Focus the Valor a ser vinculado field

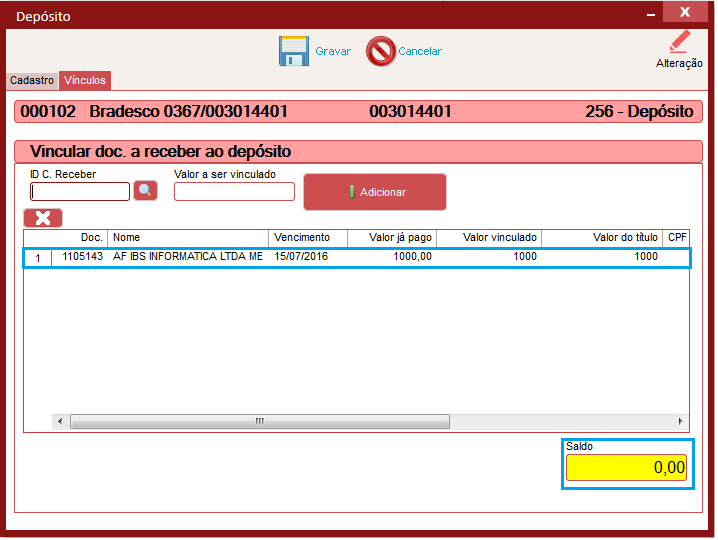coord(234,191)
